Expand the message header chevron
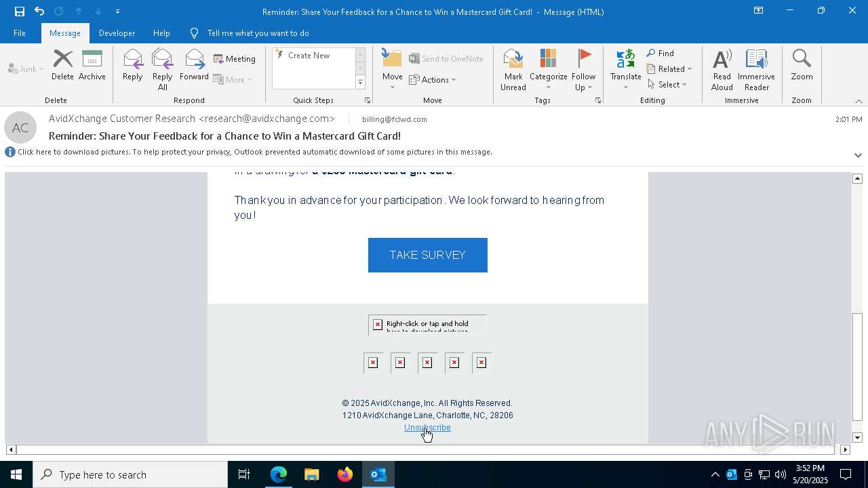Viewport: 868px width, 488px height. click(858, 155)
